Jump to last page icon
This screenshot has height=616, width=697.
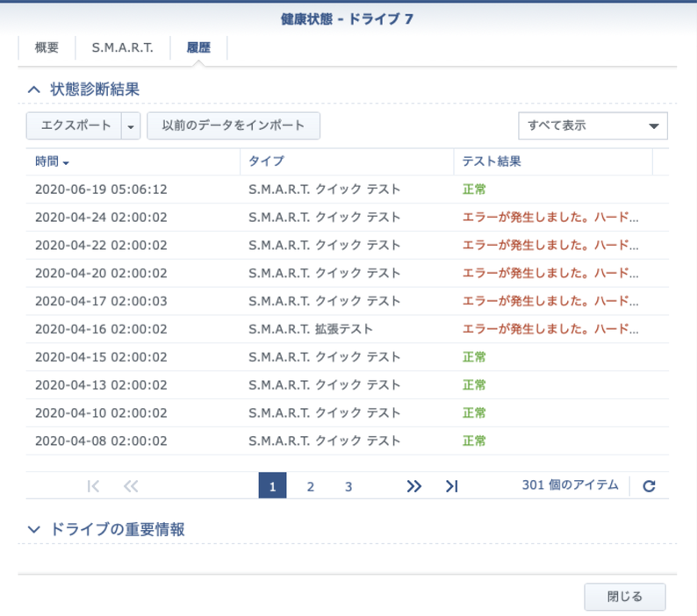(451, 486)
